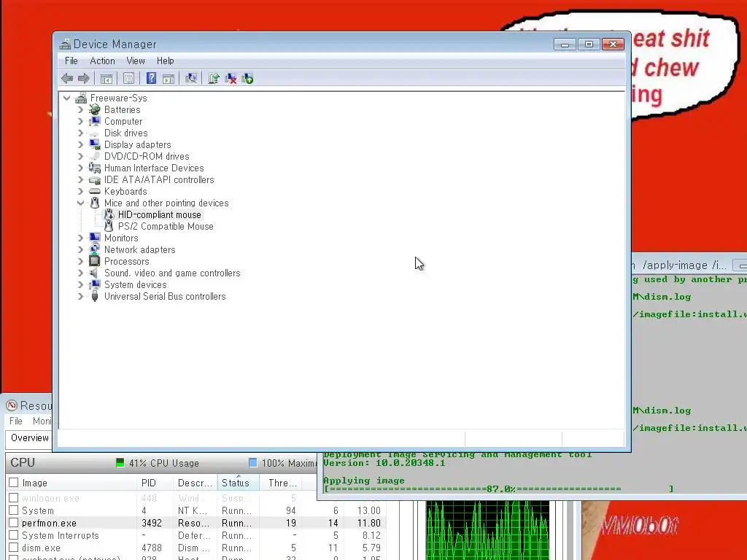The height and width of the screenshot is (560, 747).
Task: Expand Universal Serial Bus controllers node
Action: tap(80, 296)
